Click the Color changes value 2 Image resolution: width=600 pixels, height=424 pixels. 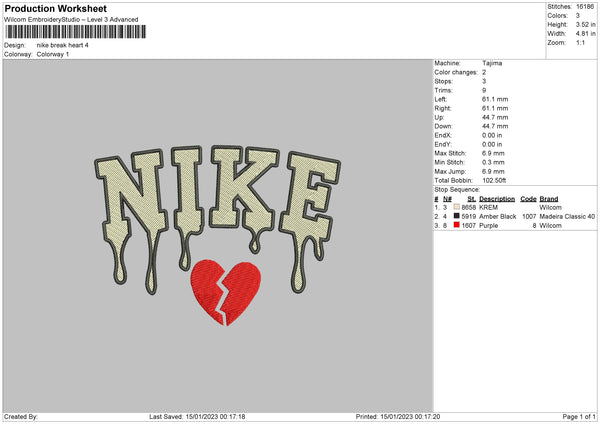click(484, 72)
